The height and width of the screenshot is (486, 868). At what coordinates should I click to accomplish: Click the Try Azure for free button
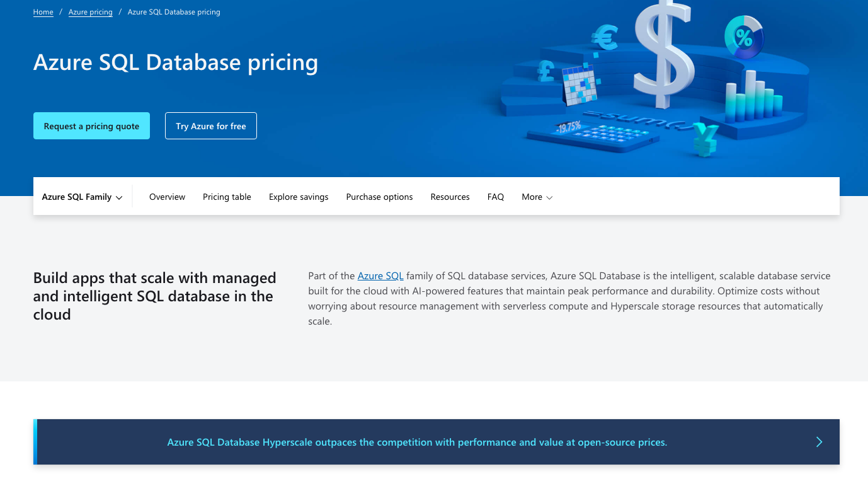click(211, 126)
